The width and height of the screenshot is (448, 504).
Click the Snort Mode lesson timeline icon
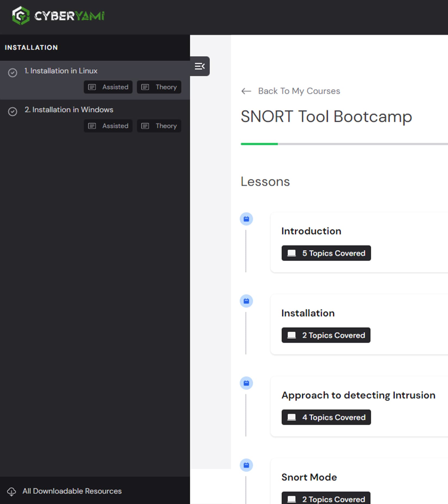click(x=246, y=465)
